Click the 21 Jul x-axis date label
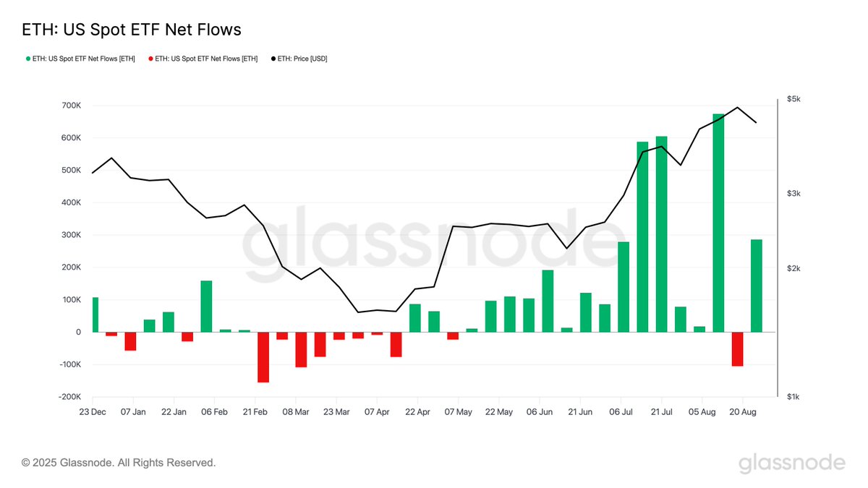868x488 pixels. 662,412
